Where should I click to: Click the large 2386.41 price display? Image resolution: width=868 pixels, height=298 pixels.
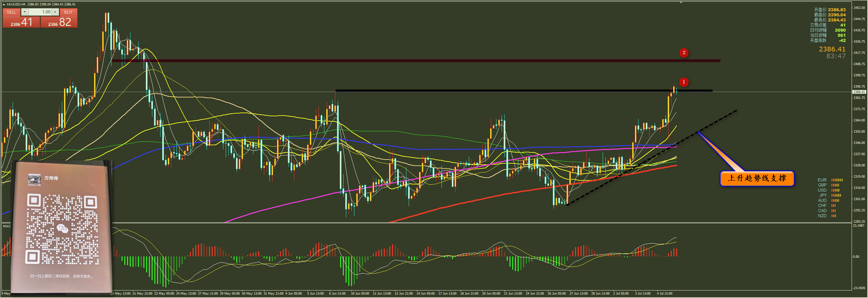832,49
